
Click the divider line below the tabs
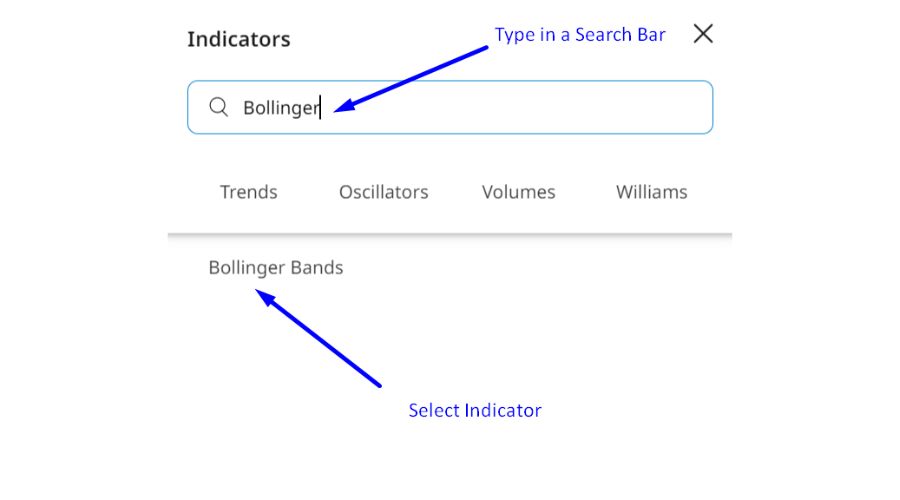click(450, 235)
